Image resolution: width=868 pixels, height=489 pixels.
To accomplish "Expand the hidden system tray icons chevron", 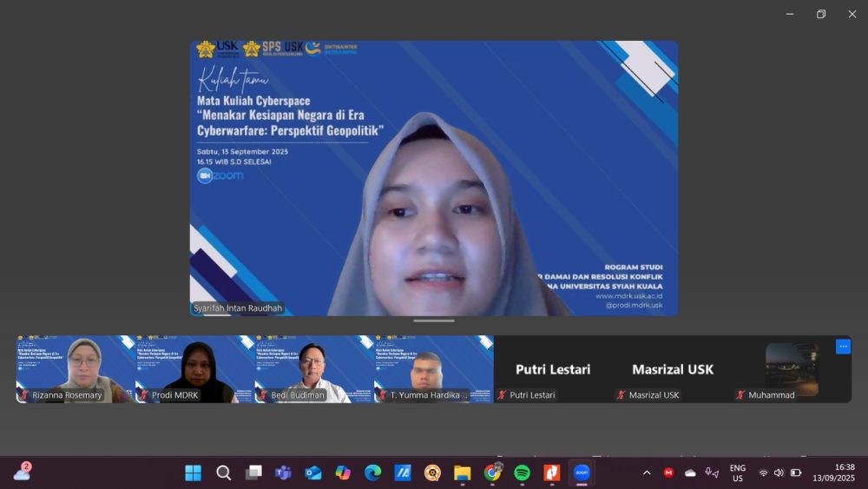I will click(x=647, y=472).
